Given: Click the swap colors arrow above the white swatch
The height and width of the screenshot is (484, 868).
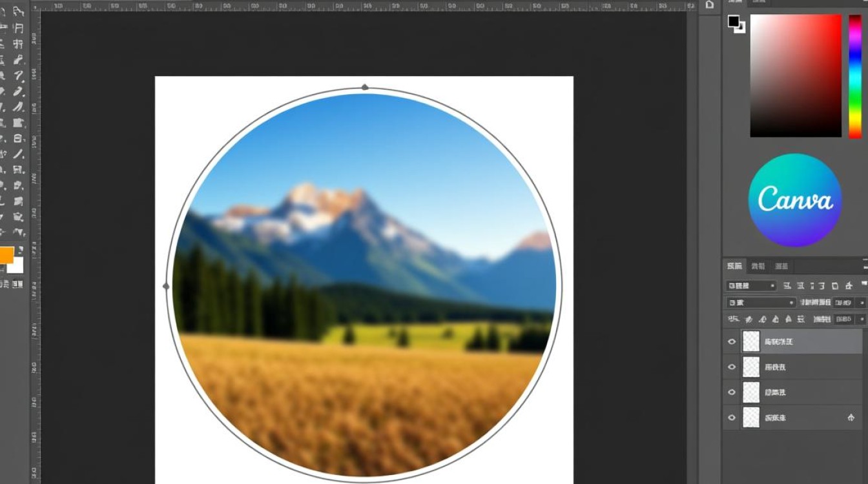Looking at the screenshot, I should (x=20, y=249).
